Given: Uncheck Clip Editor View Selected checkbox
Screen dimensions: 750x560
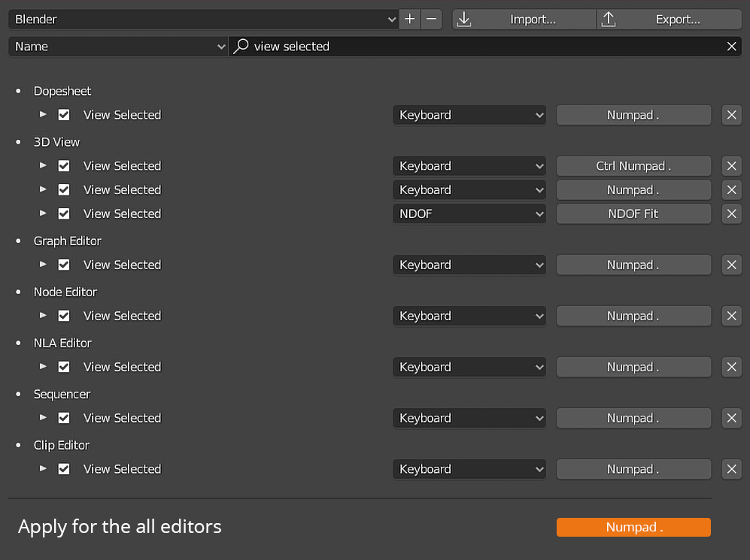Looking at the screenshot, I should click(64, 469).
